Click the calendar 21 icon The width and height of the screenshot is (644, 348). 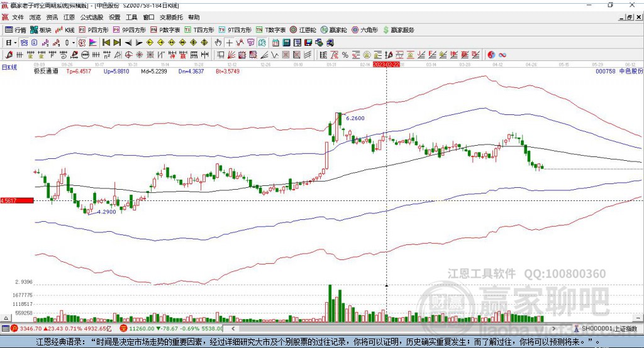click(275, 43)
